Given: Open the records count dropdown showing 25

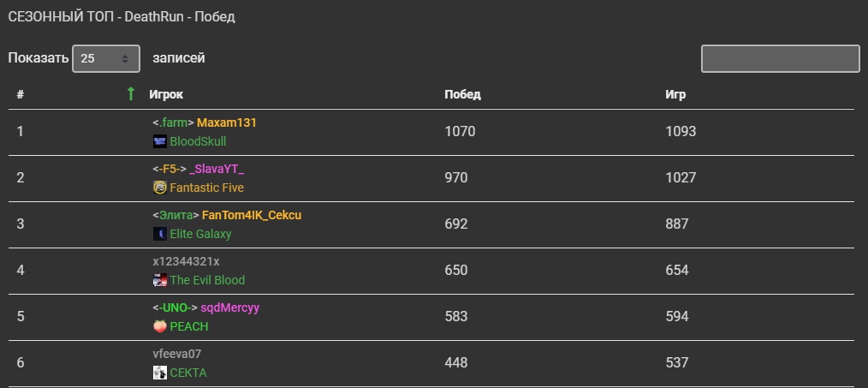Looking at the screenshot, I should click(x=106, y=58).
